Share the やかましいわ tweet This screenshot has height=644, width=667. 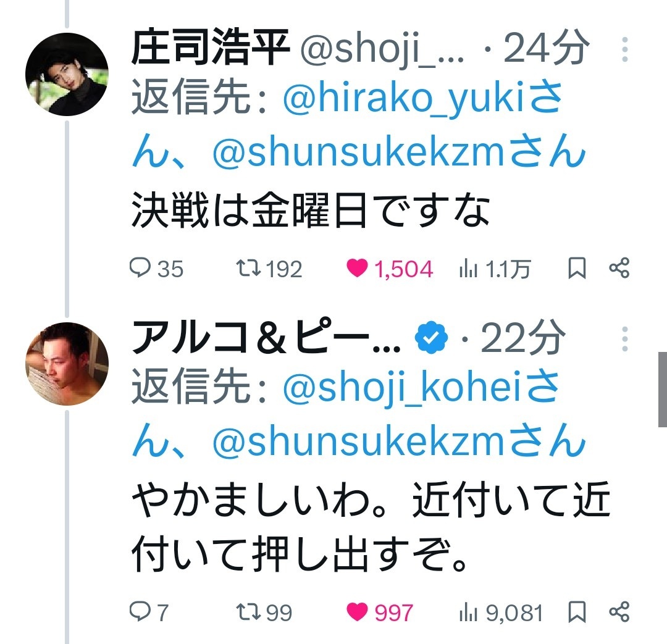point(619,612)
